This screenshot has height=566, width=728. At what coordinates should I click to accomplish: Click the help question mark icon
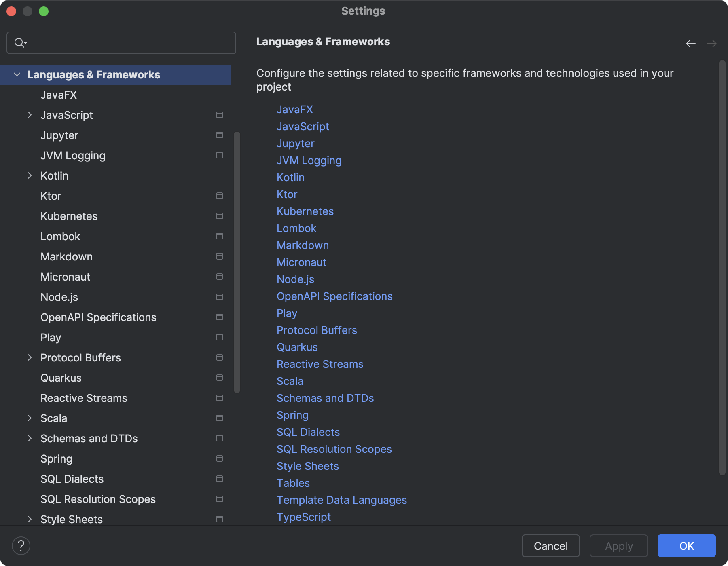(21, 545)
